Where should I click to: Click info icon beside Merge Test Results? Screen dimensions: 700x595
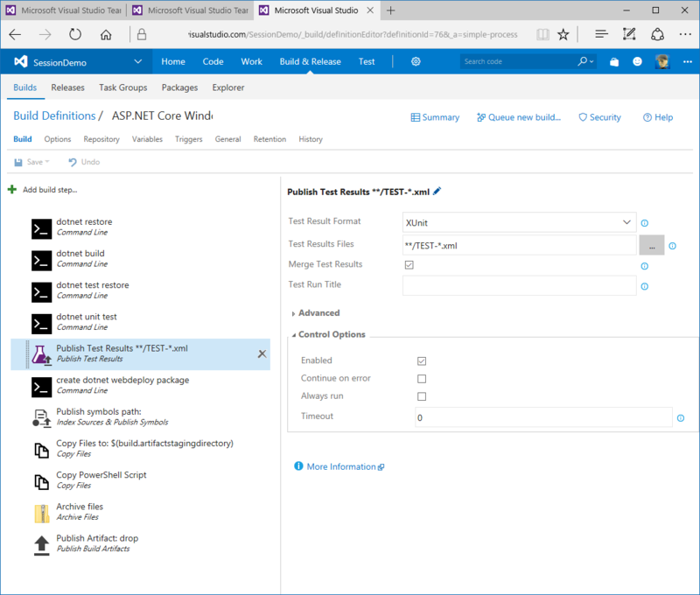point(644,266)
